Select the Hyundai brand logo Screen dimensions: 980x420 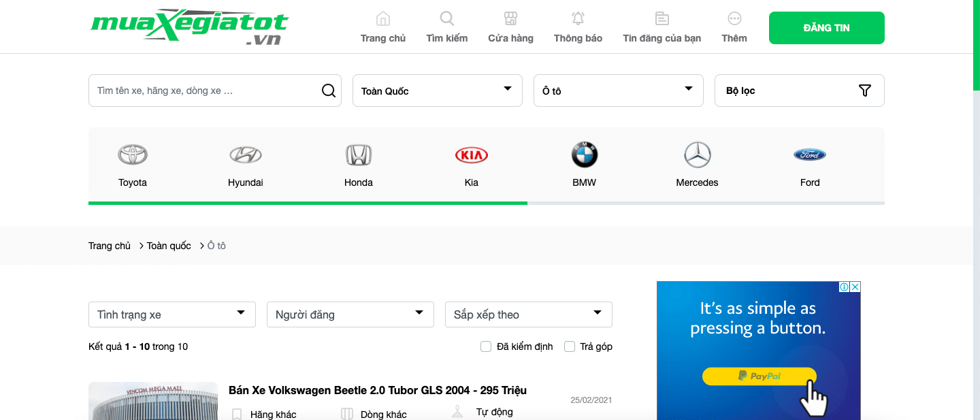point(245,155)
